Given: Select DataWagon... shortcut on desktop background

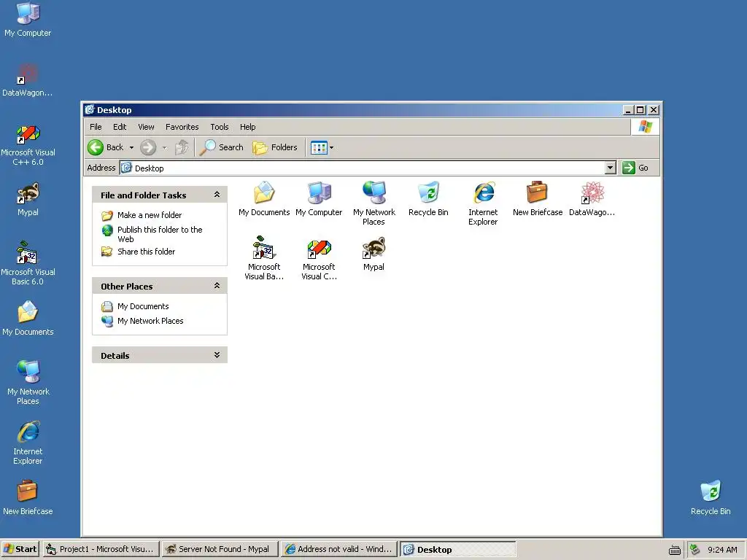Looking at the screenshot, I should pos(28,79).
